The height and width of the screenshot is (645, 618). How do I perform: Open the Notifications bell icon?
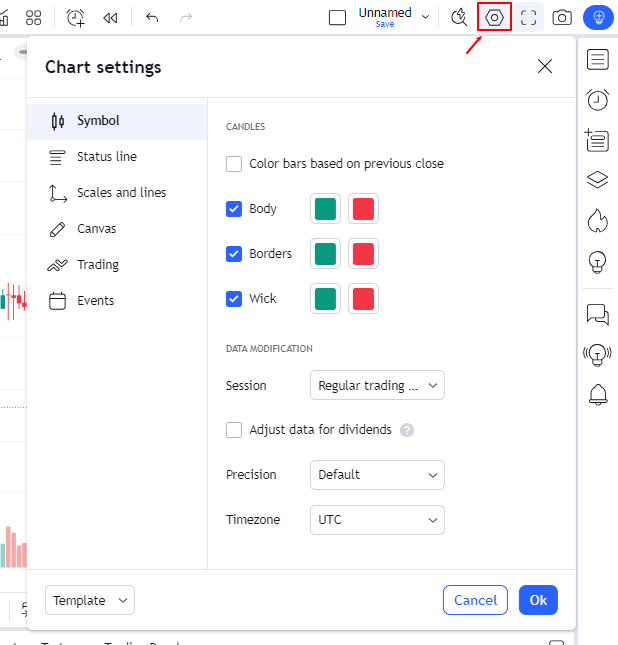(597, 394)
